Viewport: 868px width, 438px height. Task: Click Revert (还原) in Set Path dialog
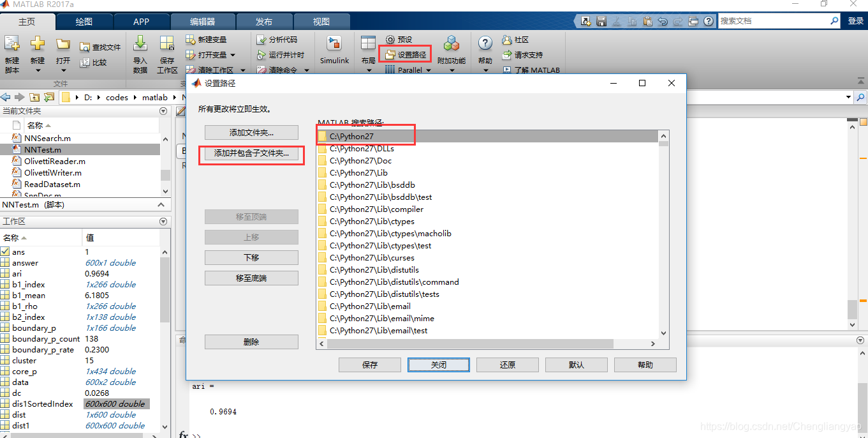click(x=508, y=365)
